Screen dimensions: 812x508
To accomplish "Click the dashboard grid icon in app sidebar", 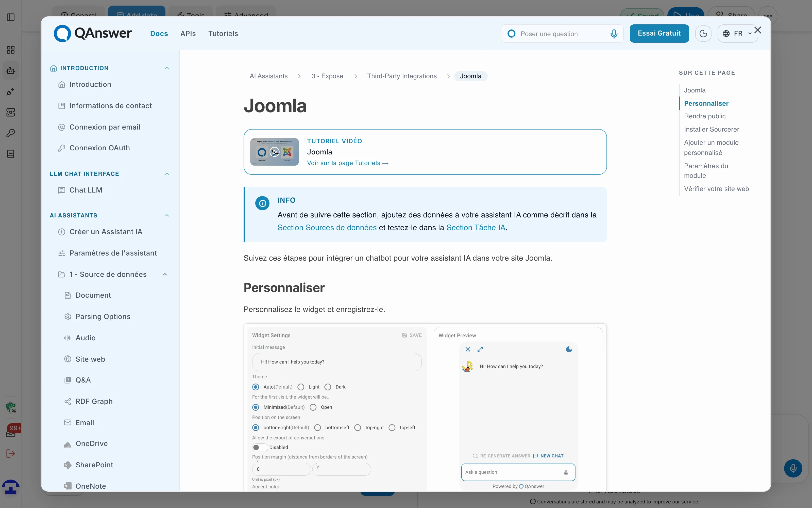I will pyautogui.click(x=11, y=50).
